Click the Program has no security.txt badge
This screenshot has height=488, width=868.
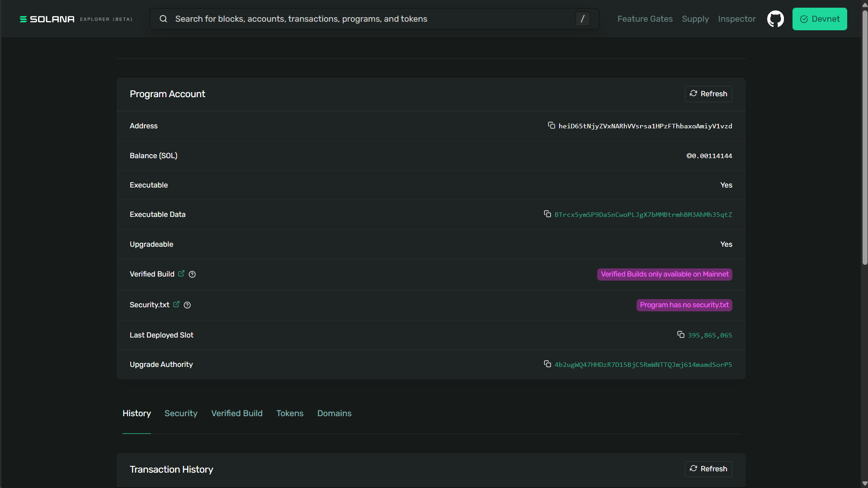(x=684, y=305)
